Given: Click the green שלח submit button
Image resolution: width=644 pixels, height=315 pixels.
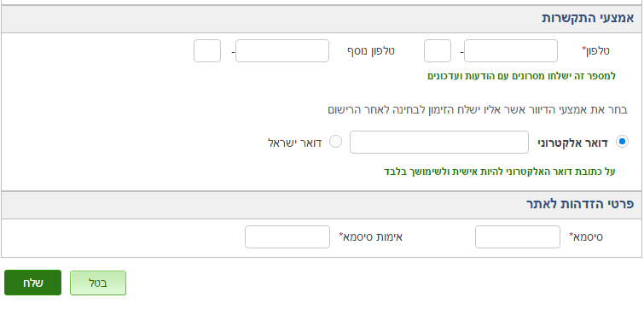Looking at the screenshot, I should click(x=33, y=283).
